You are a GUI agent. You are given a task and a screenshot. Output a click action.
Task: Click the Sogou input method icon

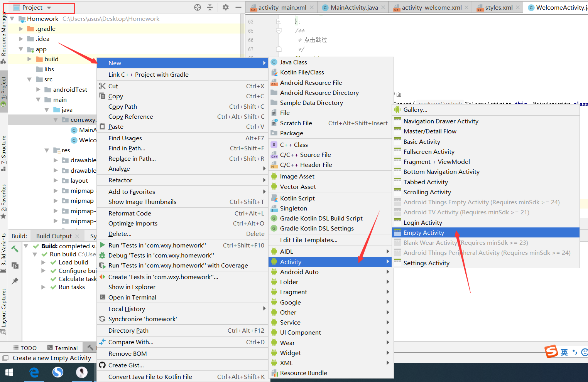[x=551, y=352]
